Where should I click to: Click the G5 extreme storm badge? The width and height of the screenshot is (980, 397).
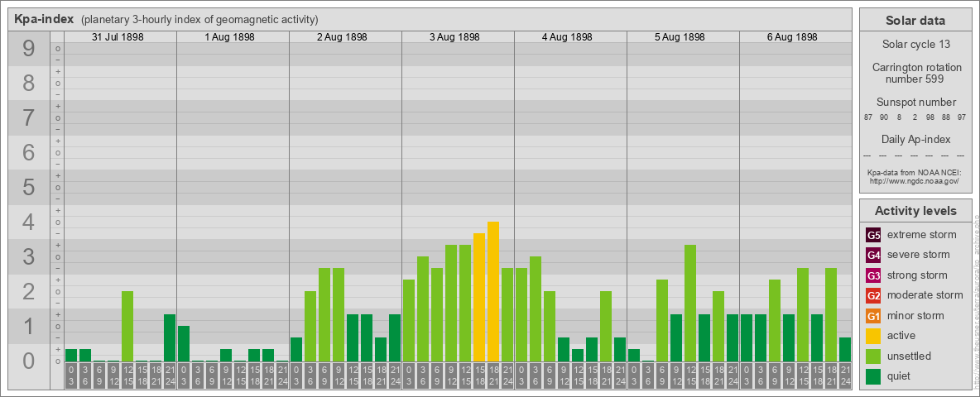[874, 235]
